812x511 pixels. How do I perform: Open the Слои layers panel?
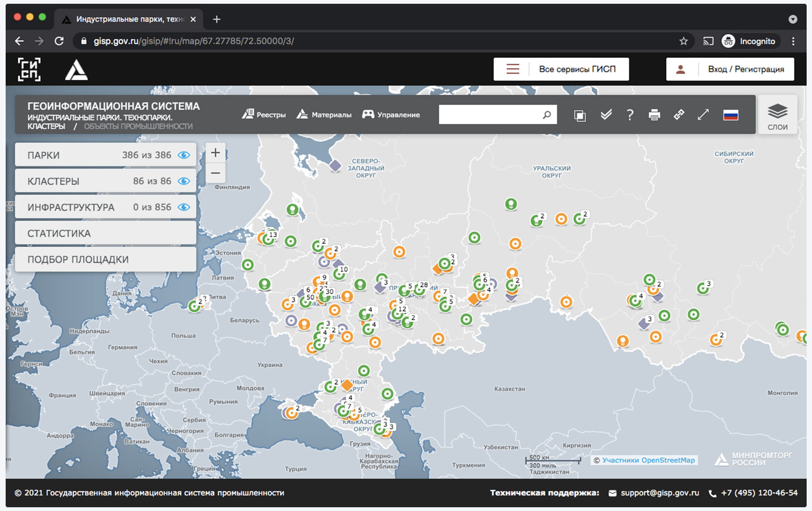pos(777,116)
